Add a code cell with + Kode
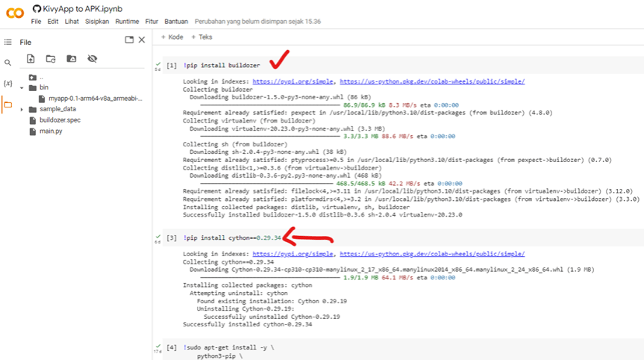This screenshot has width=644, height=360. point(172,37)
